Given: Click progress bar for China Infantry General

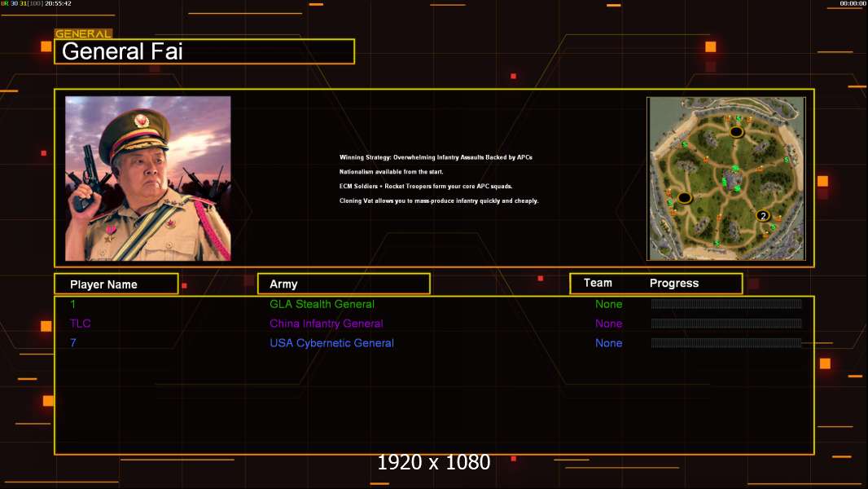Looking at the screenshot, I should [726, 324].
